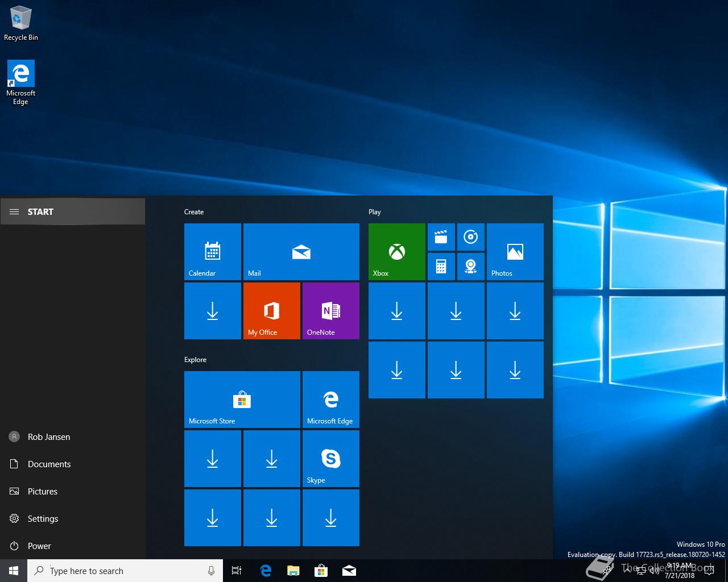Open the Microsoft Store tile
The width and height of the screenshot is (728, 582).
[242, 400]
